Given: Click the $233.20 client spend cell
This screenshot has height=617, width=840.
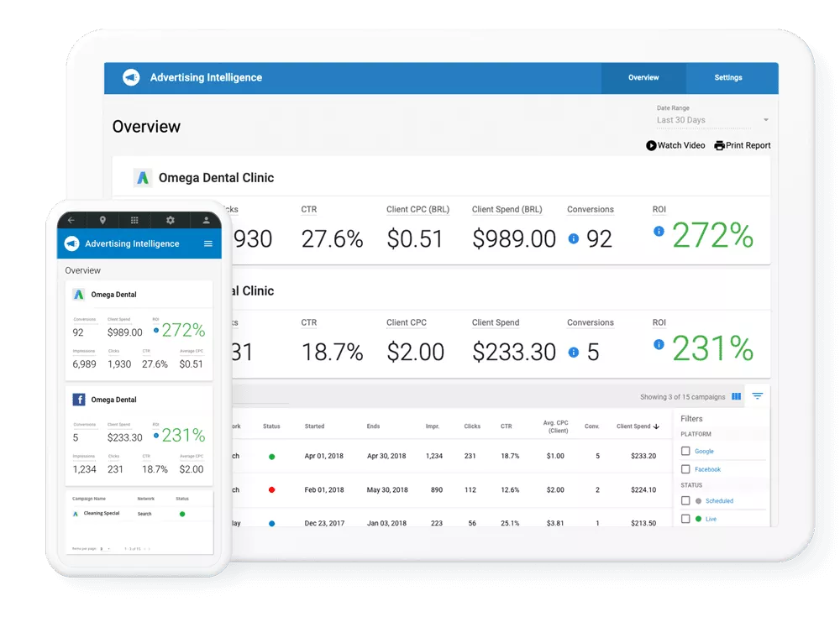Looking at the screenshot, I should tap(643, 457).
